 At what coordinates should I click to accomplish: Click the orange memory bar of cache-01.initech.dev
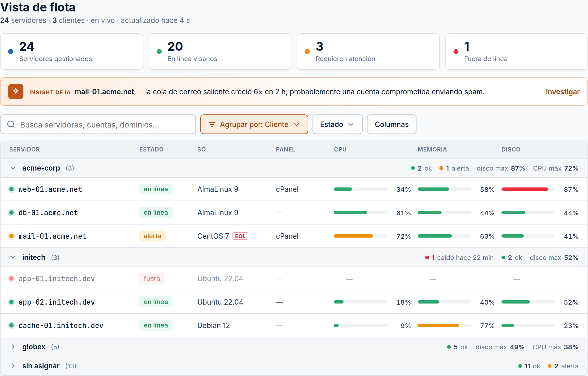[x=444, y=325]
